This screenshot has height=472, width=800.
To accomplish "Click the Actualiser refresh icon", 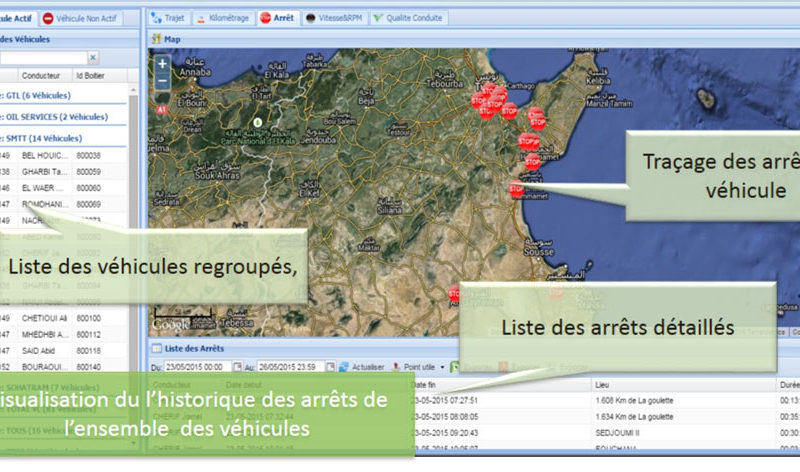I will 343,367.
